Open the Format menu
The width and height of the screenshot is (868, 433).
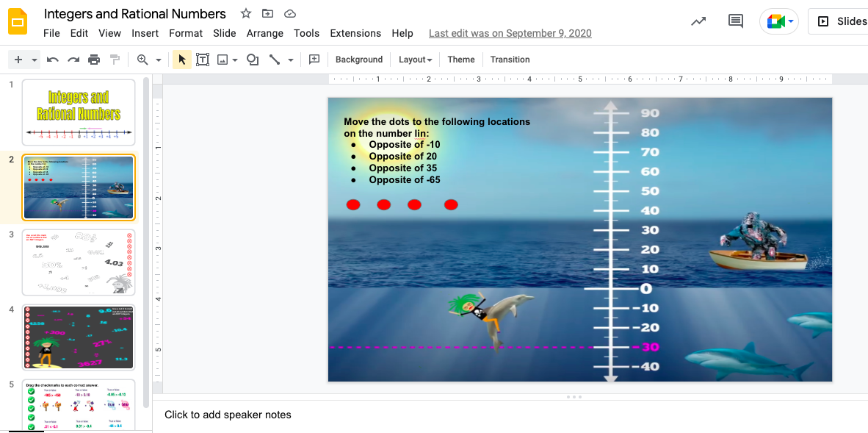[186, 33]
